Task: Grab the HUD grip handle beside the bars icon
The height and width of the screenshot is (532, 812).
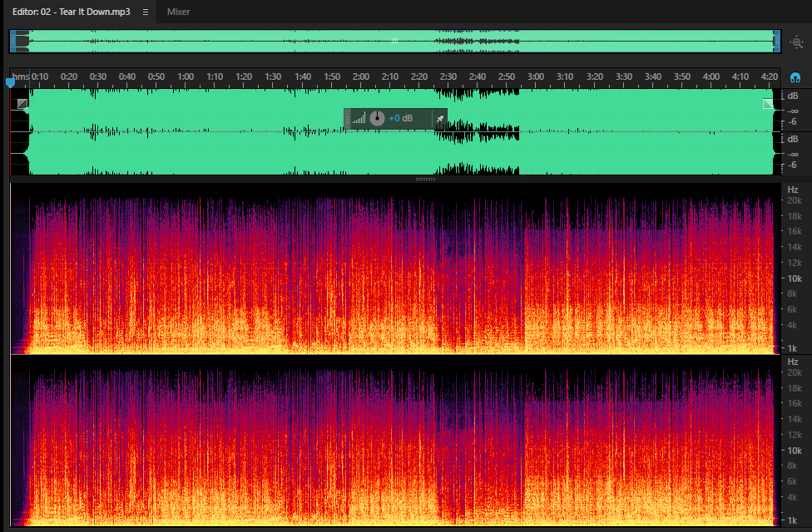Action: click(347, 119)
